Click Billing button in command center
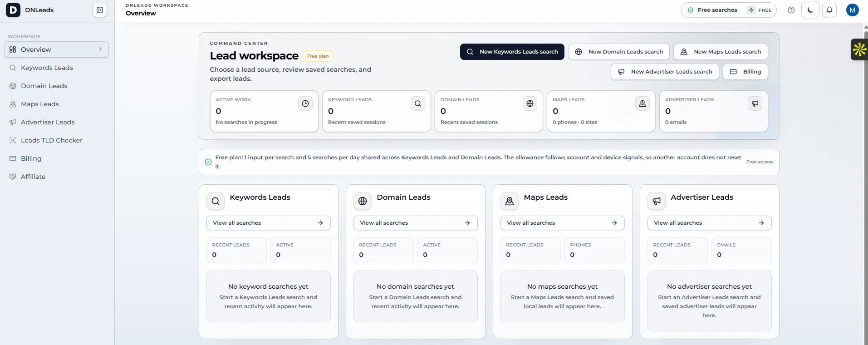This screenshot has width=868, height=345. pos(745,72)
